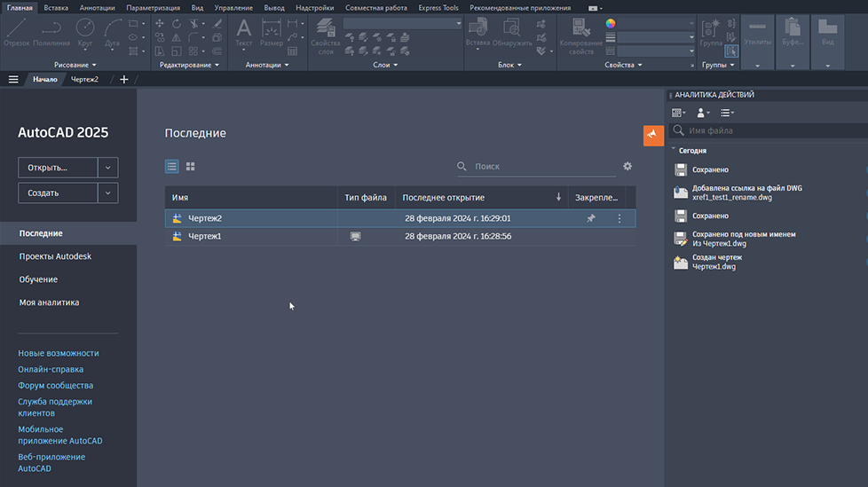Image resolution: width=868 pixels, height=487 pixels.
Task: Open the Онлайн-справка link
Action: [x=51, y=369]
